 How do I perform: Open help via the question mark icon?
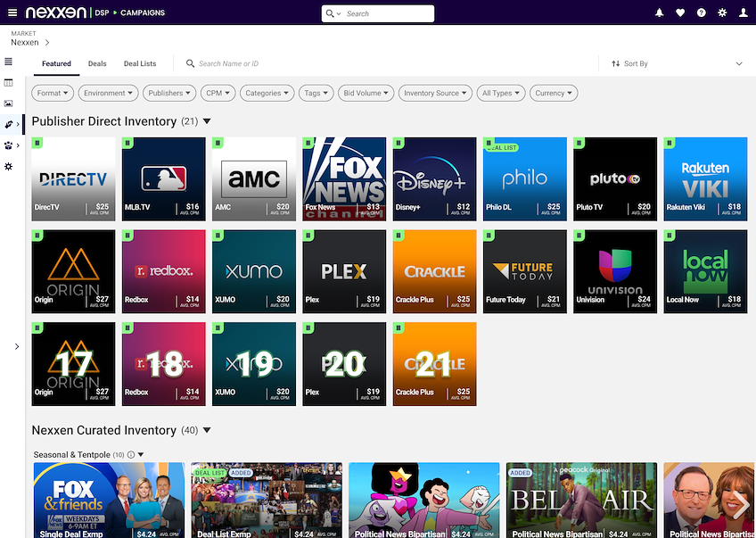click(702, 12)
